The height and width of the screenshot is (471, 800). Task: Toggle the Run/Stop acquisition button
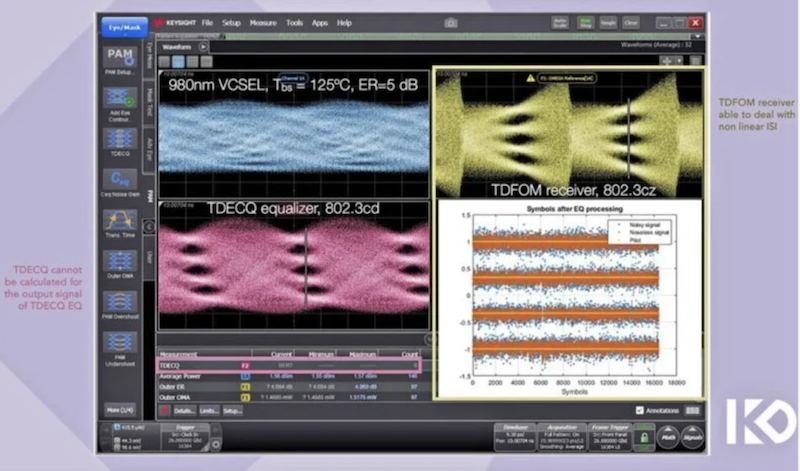[x=585, y=23]
